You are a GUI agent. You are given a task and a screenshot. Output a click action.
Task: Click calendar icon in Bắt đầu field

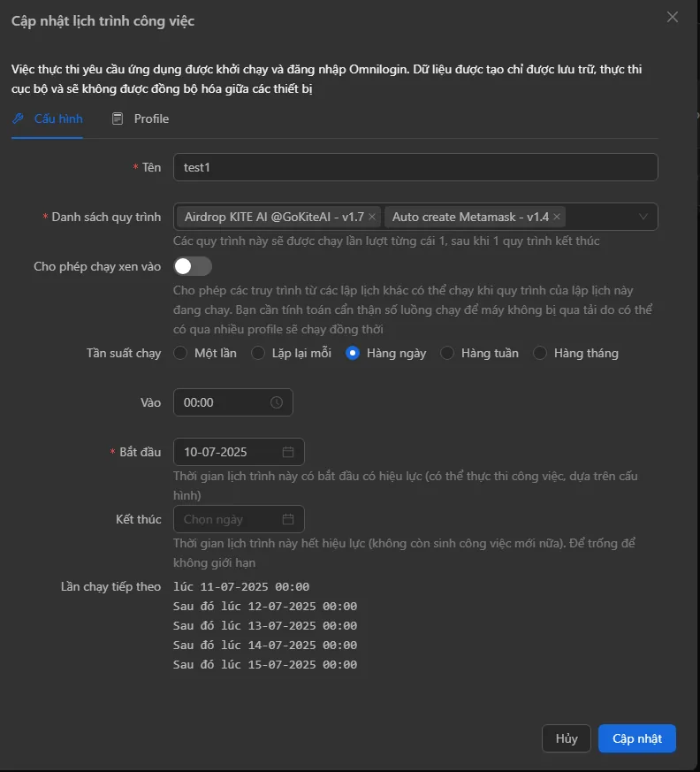[288, 452]
